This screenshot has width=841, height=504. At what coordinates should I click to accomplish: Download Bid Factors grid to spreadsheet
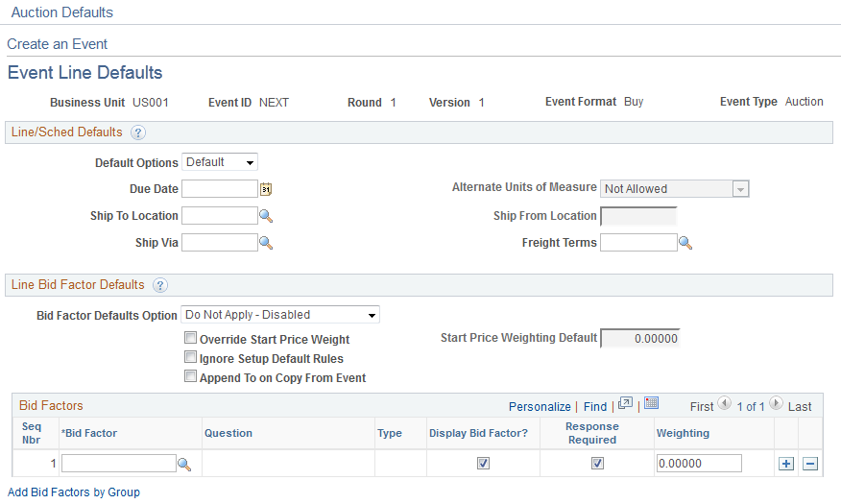(651, 403)
